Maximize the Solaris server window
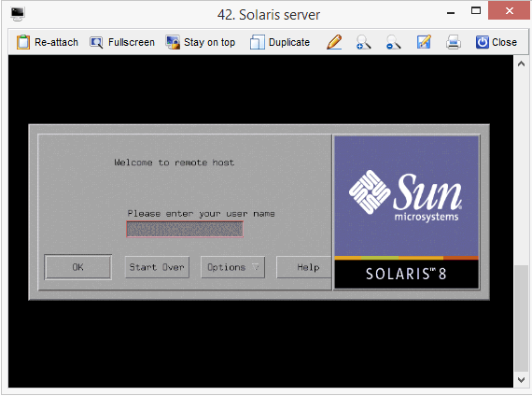The height and width of the screenshot is (396, 532). coord(476,11)
